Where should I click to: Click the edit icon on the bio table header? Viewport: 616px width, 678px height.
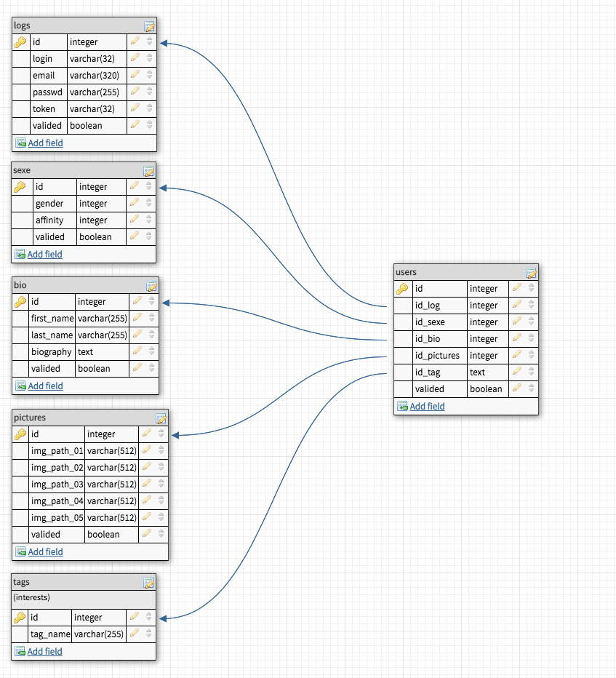pos(151,285)
